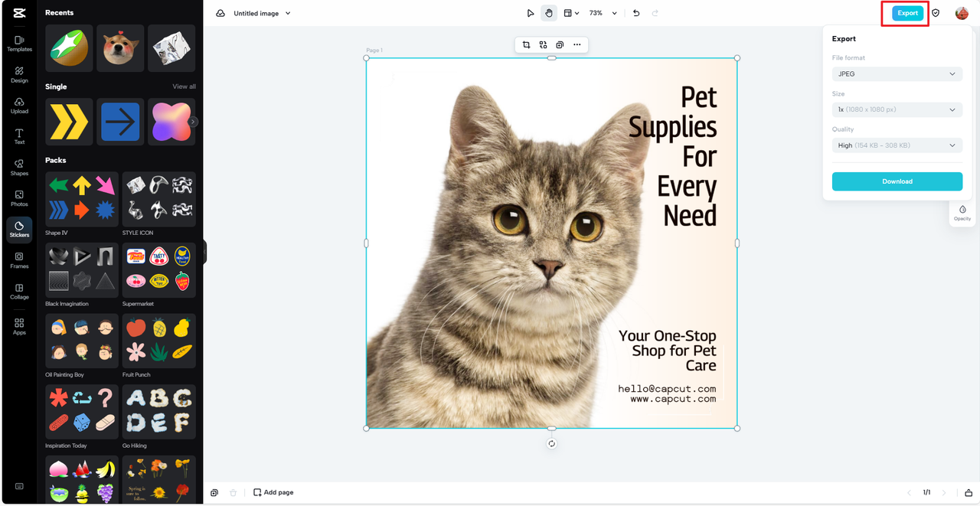Open the Go Hiking sticker pack
The width and height of the screenshot is (980, 506).
(x=159, y=411)
